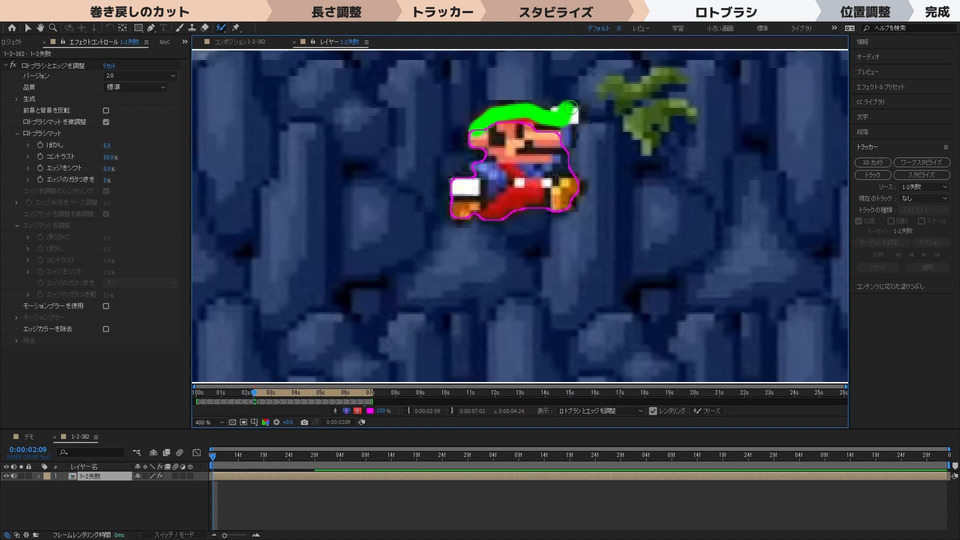Click the timeline search magnifier icon
The height and width of the screenshot is (540, 960).
(x=63, y=452)
